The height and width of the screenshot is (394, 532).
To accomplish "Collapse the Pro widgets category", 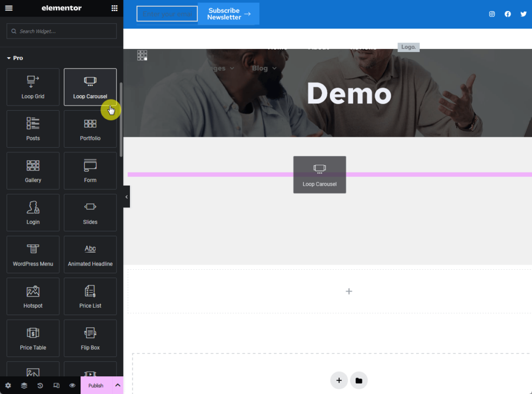I will (15, 58).
